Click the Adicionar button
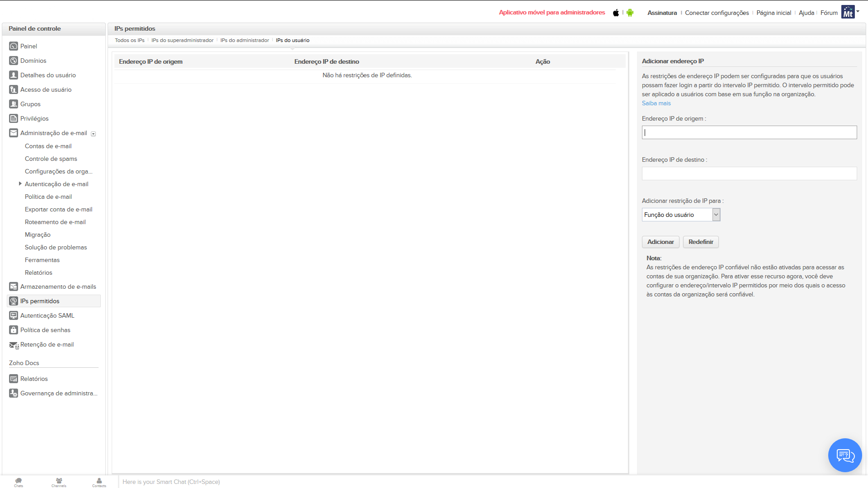Screen dimensions: 868x488 point(660,242)
